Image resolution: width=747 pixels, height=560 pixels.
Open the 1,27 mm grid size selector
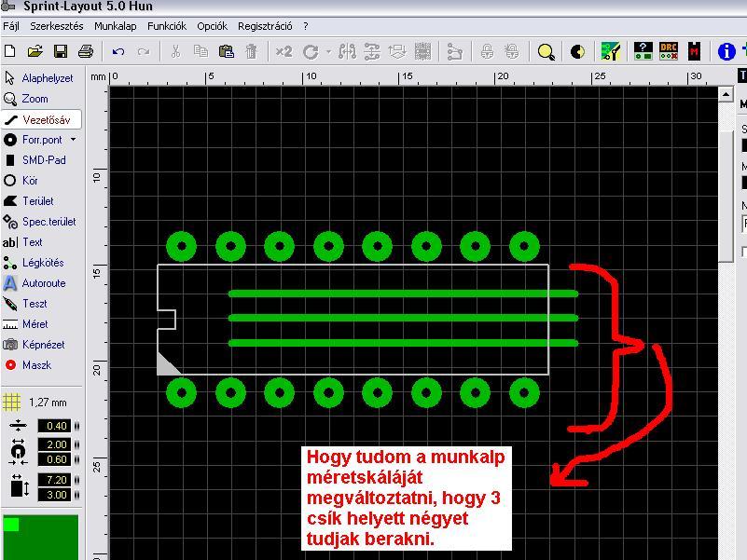(35, 403)
